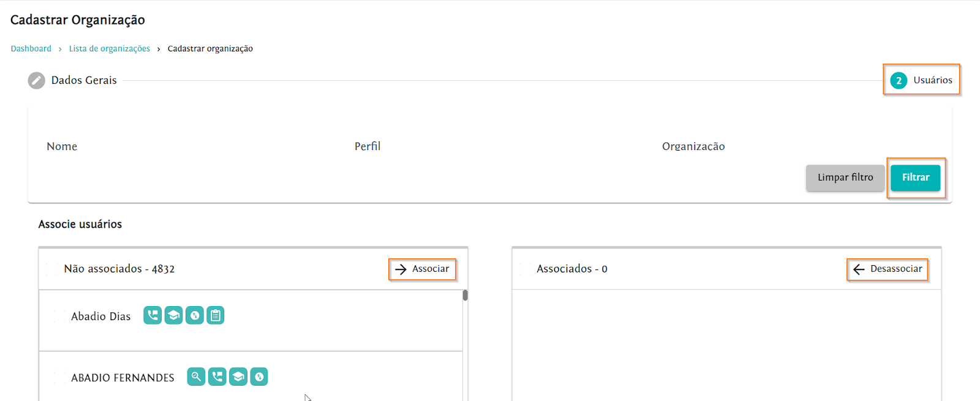Apply the filter with Filtrar button
Viewport: 980px width, 401px height.
tap(915, 178)
